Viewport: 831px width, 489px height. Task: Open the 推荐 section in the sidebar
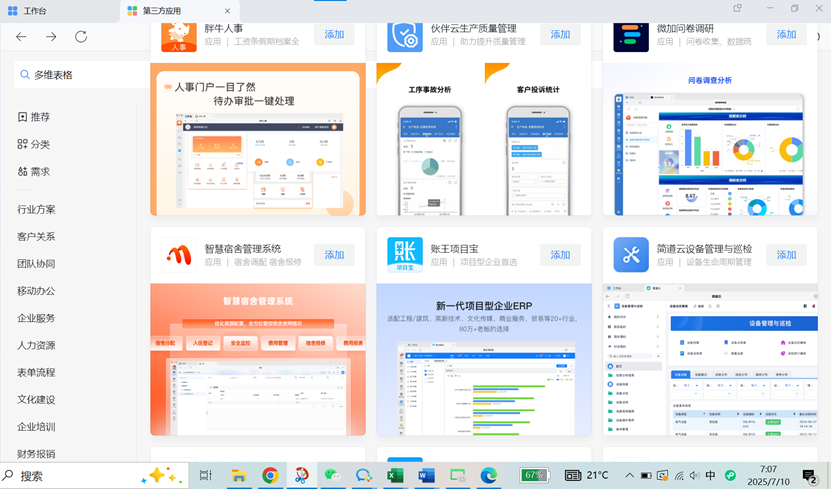click(33, 117)
